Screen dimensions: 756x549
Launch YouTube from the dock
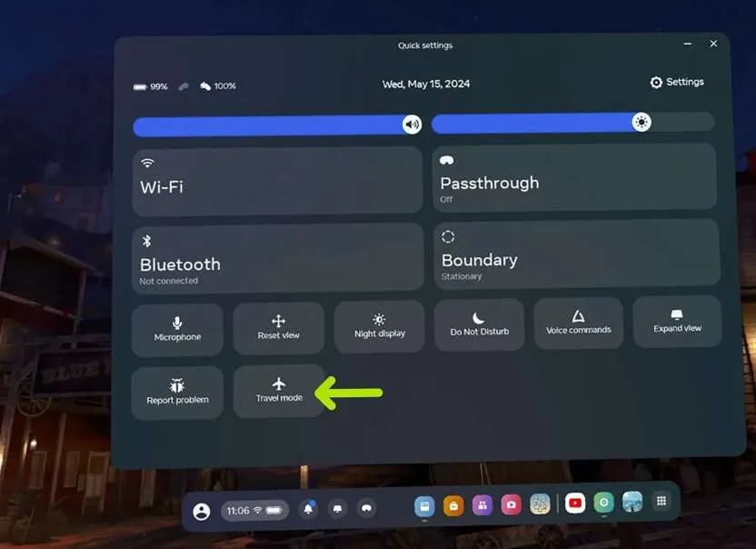pos(574,504)
